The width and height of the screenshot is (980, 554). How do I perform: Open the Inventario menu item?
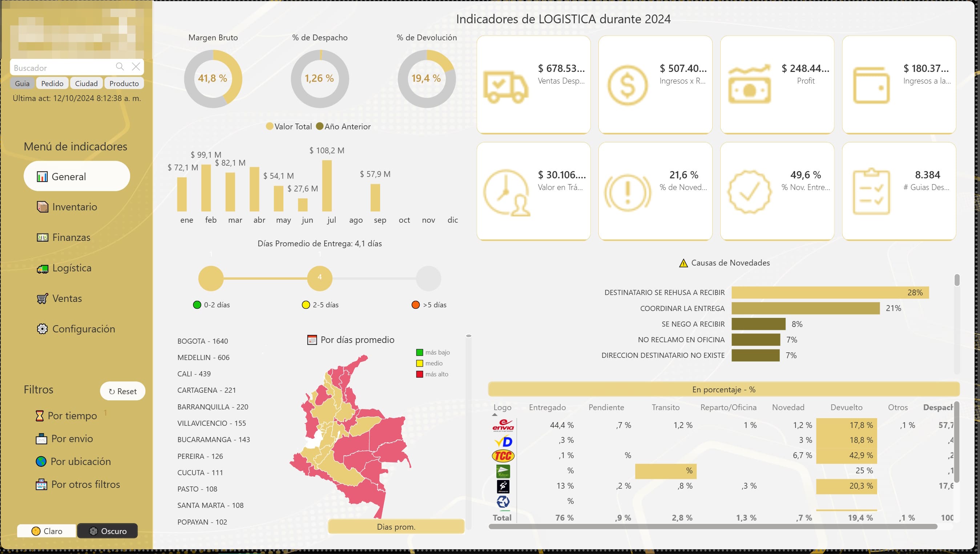click(67, 207)
